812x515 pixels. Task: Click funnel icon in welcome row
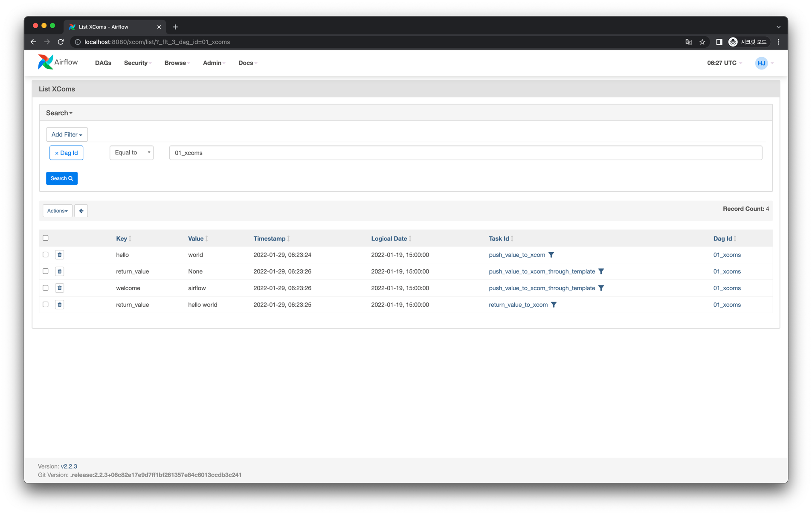(601, 288)
